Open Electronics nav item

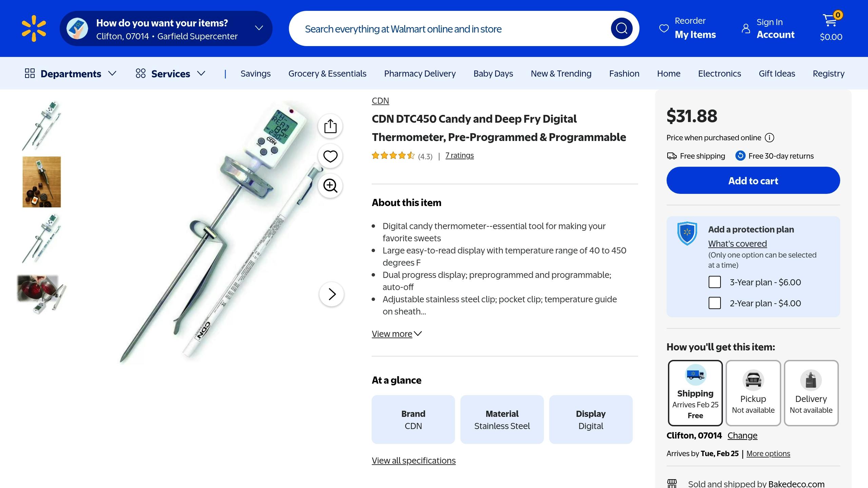(x=719, y=74)
